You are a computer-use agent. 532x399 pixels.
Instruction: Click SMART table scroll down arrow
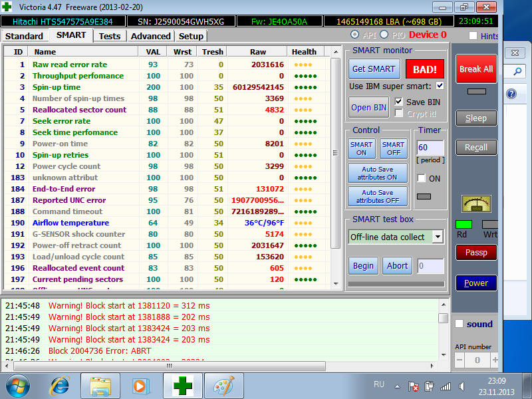pos(336,283)
